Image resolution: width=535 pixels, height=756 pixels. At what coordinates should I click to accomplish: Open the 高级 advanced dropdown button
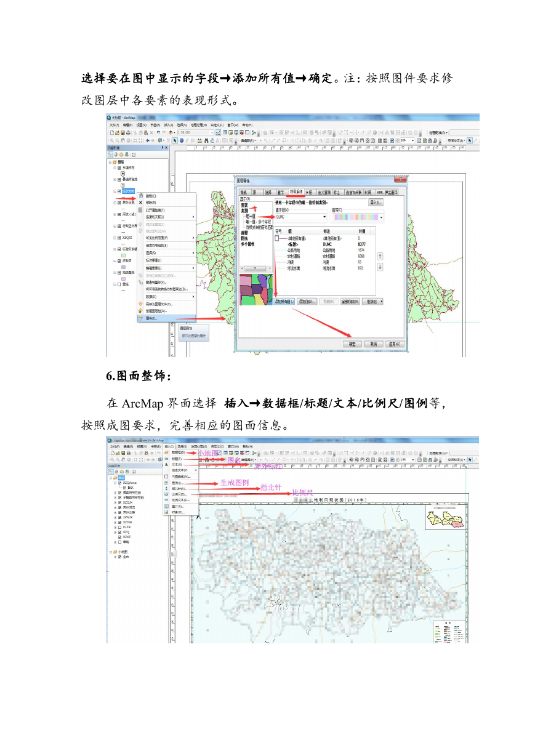[x=372, y=302]
